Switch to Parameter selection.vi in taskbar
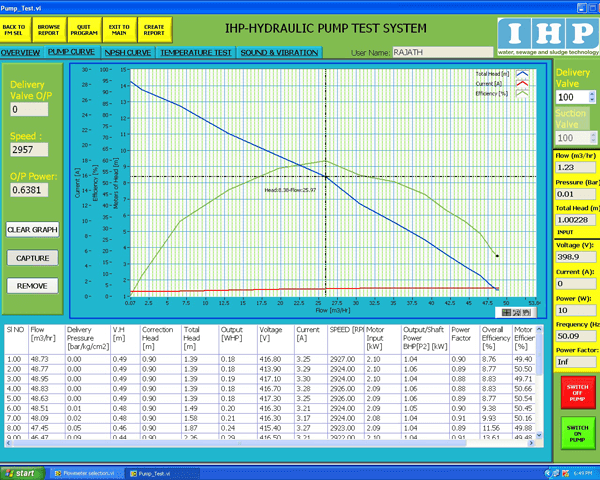The height and width of the screenshot is (480, 600). point(87,472)
